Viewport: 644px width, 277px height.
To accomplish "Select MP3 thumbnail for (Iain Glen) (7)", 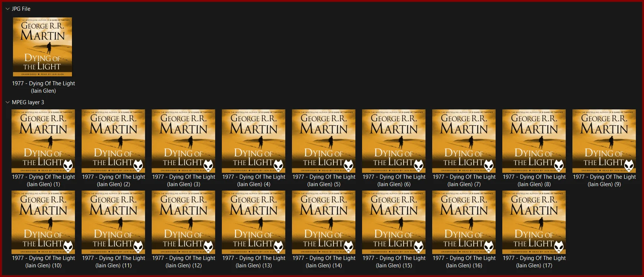I will point(464,141).
